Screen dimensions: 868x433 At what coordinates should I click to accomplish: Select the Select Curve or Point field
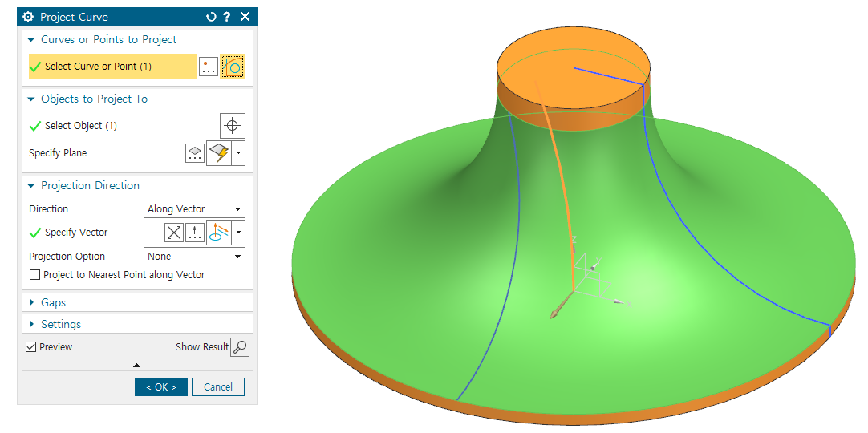pos(112,67)
